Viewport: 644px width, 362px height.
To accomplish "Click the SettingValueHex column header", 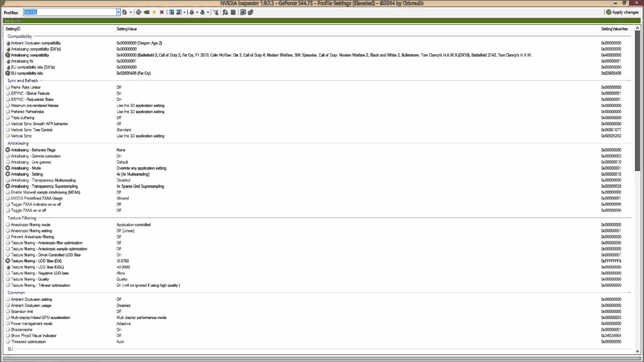I will click(614, 29).
